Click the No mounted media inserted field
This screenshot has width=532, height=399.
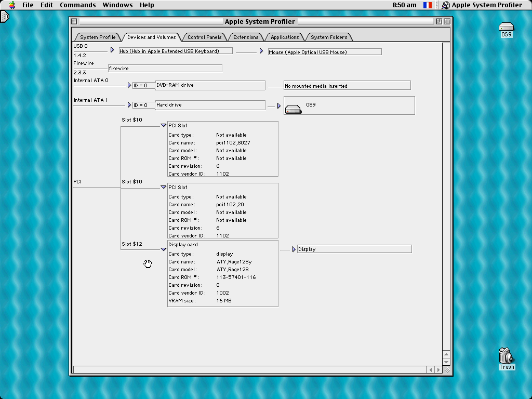coord(347,86)
